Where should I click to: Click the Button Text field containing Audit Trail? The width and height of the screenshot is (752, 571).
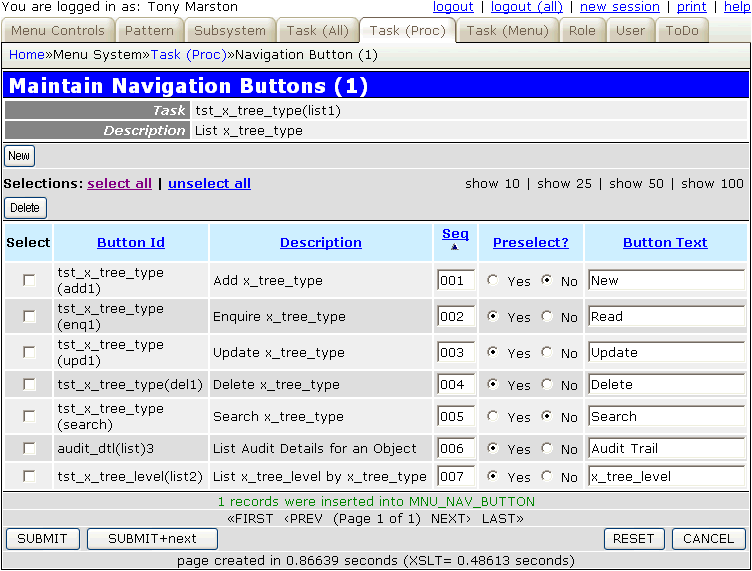click(x=666, y=449)
